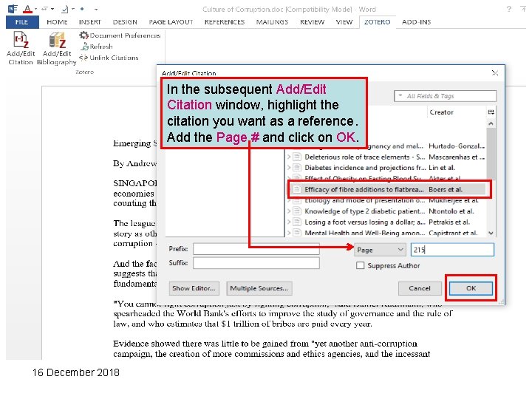This screenshot has width=532, height=399.
Task: Click the scroll up arrow of citation list
Action: pos(491,123)
